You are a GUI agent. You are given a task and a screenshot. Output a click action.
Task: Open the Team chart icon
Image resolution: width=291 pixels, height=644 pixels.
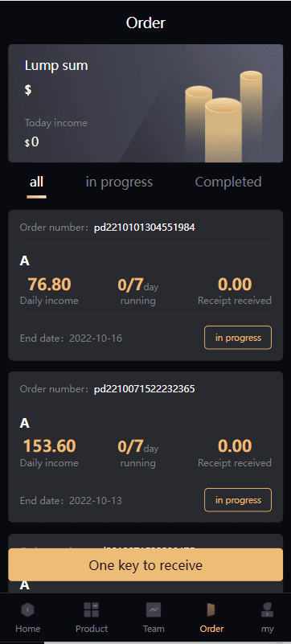pyautogui.click(x=154, y=610)
